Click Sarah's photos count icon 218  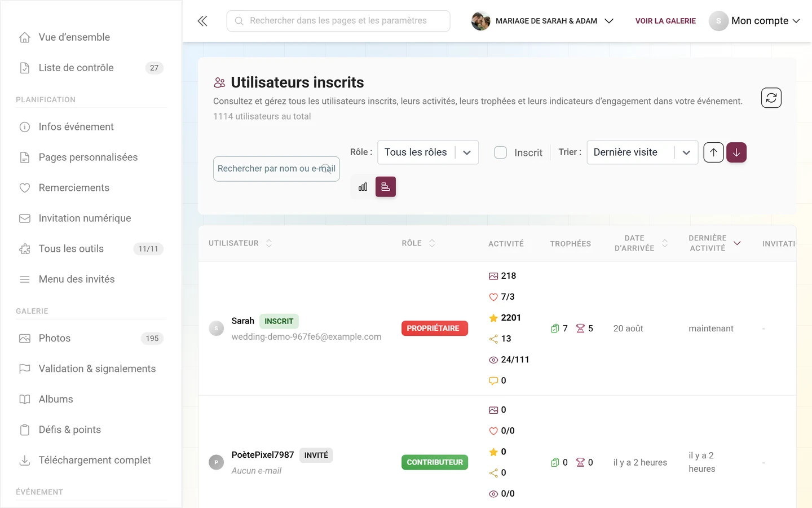pos(493,276)
